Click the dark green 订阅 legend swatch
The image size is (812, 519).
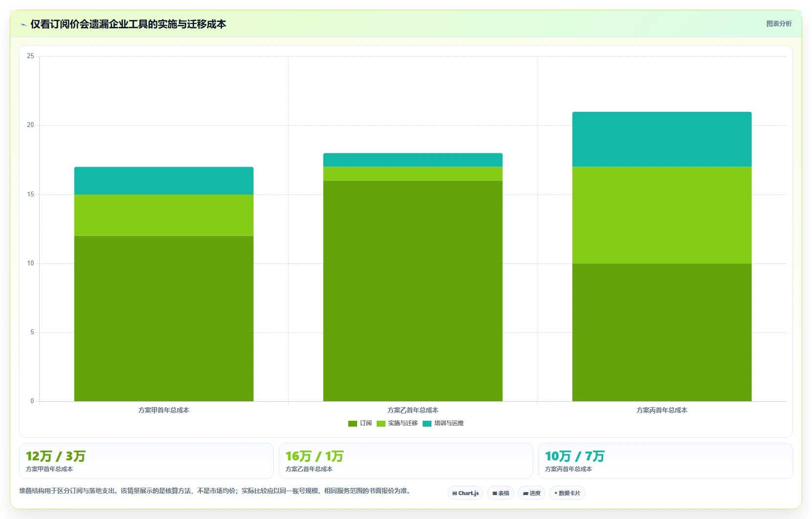click(x=353, y=424)
